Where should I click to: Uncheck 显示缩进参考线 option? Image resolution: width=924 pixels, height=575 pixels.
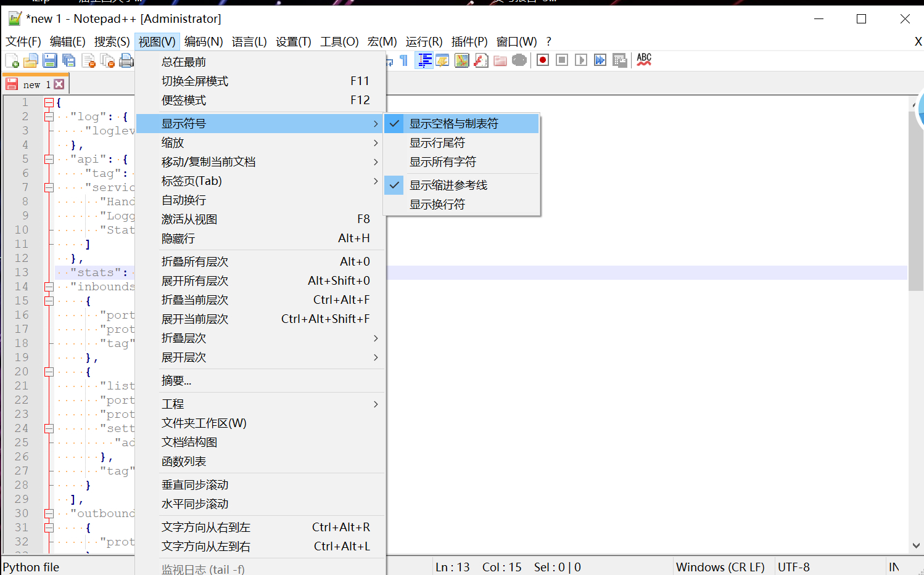point(461,185)
